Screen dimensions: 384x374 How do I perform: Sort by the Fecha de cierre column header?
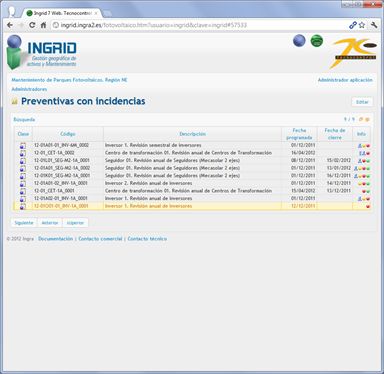335,134
